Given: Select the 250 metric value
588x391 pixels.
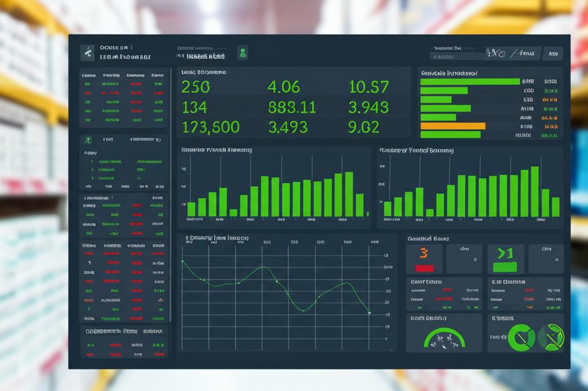Looking at the screenshot, I should point(195,87).
